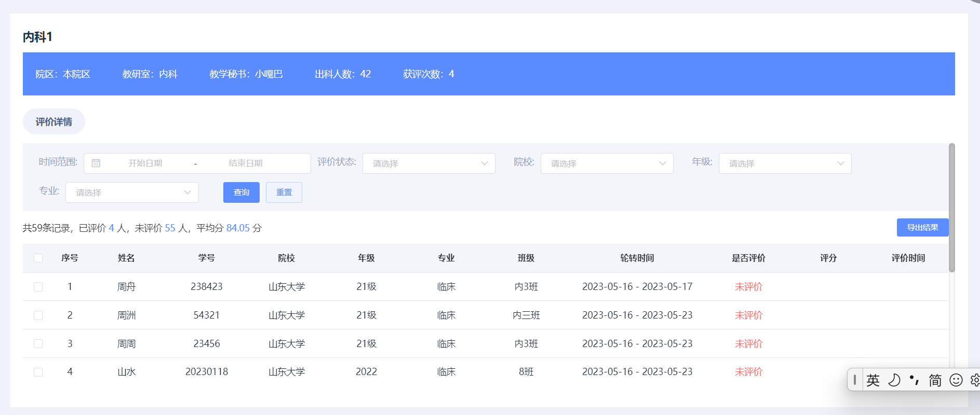Click the 评价时间 column header

908,258
